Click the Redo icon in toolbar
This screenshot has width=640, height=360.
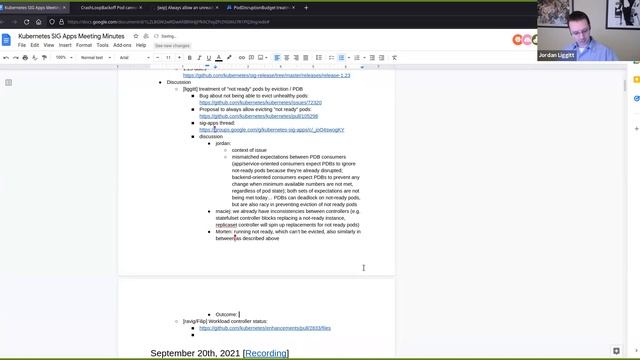point(16,58)
